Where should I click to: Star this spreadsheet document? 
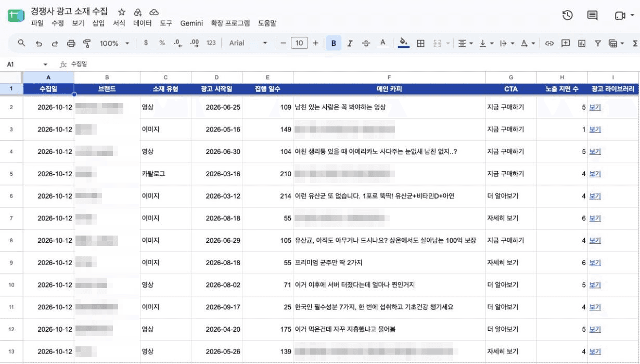pos(121,12)
